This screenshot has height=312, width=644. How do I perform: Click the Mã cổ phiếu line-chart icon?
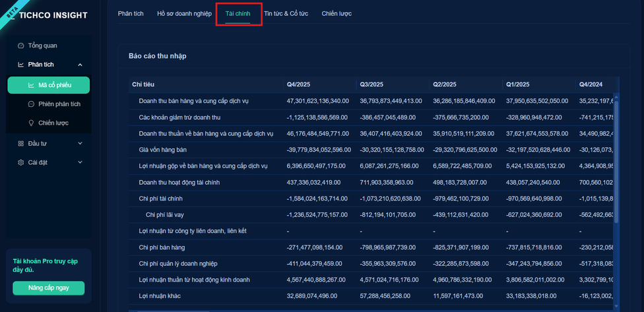pyautogui.click(x=31, y=85)
